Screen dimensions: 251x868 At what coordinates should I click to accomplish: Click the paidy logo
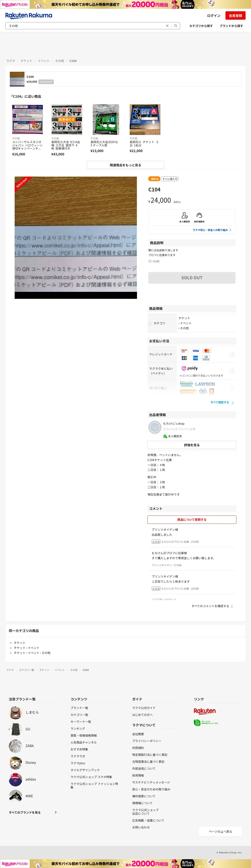coord(190,368)
